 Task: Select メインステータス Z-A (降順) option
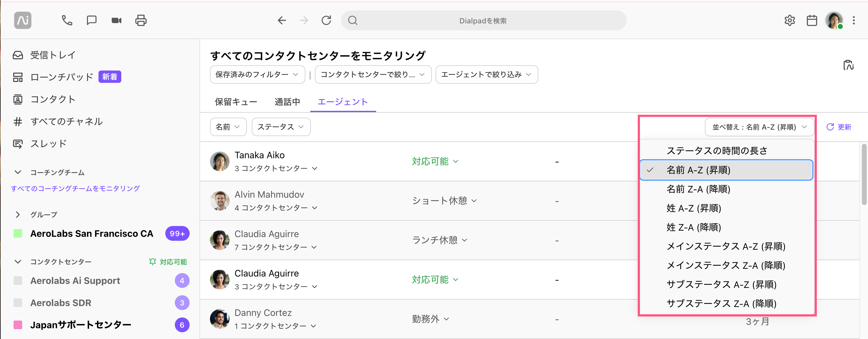coord(726,265)
